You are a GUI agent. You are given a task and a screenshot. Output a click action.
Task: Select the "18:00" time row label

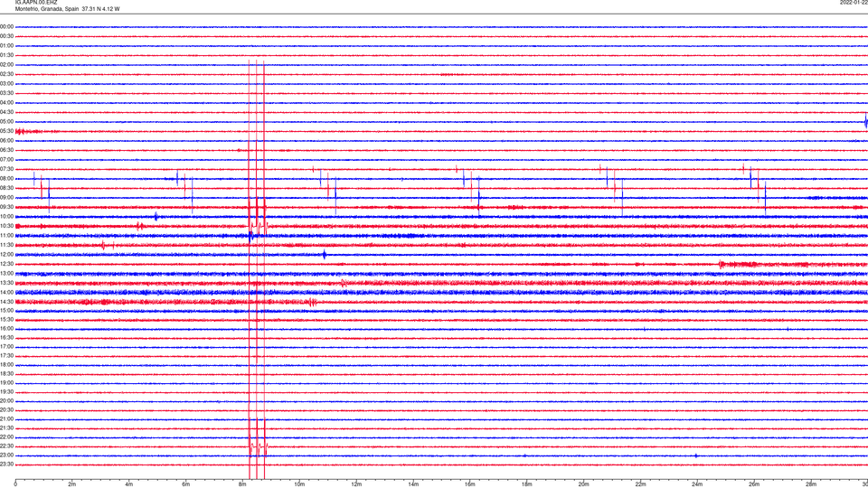pos(6,364)
